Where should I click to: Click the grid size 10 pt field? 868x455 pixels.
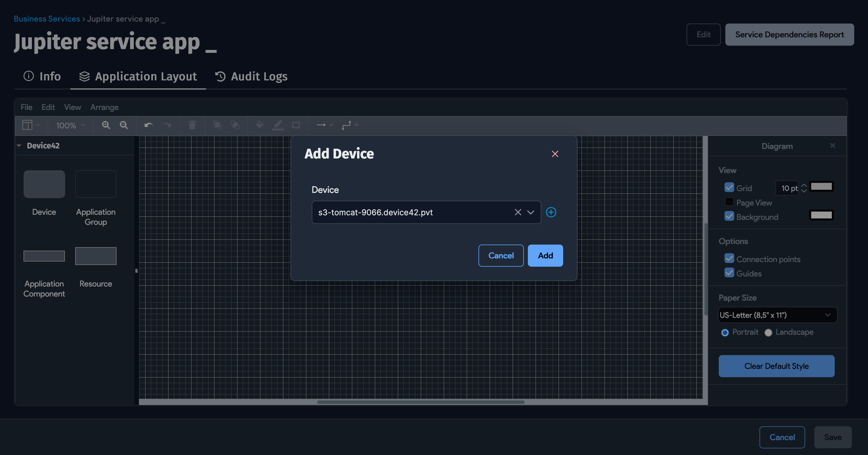coord(787,188)
